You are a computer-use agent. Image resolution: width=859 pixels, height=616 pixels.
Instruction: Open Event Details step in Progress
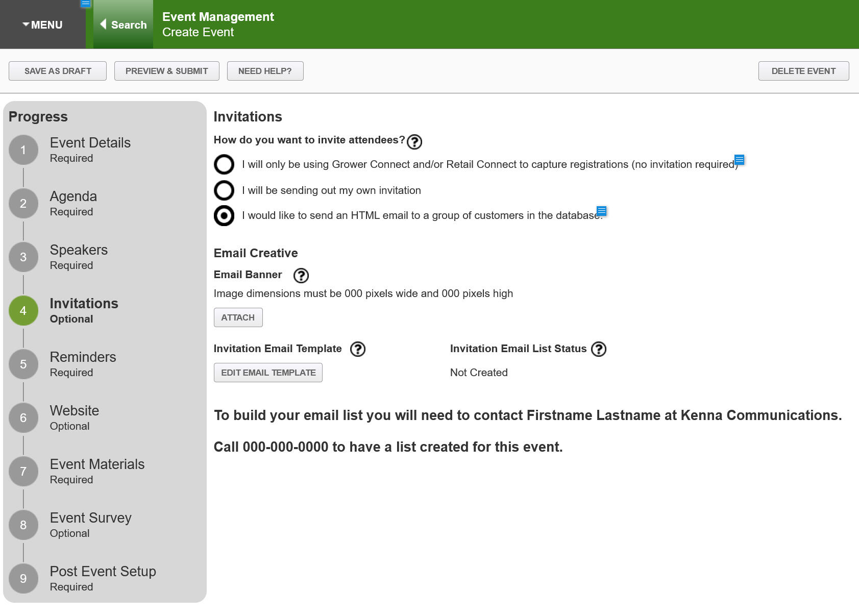click(90, 143)
